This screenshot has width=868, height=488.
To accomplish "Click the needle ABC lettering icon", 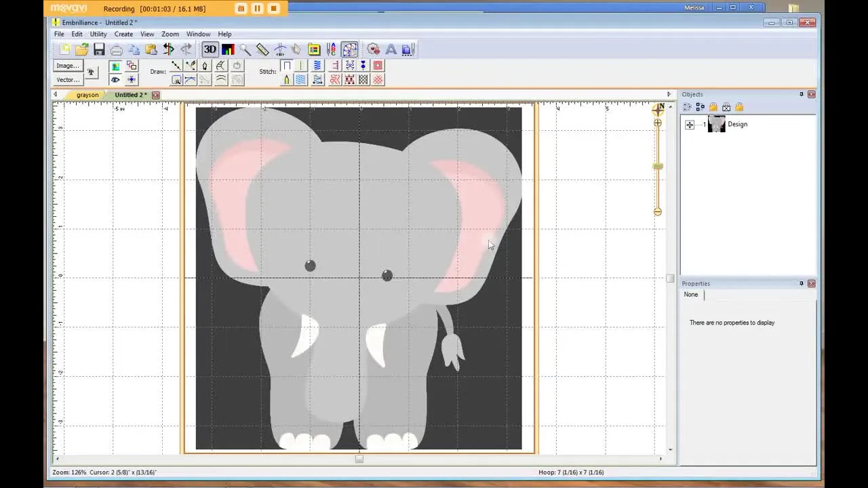I will tap(332, 49).
